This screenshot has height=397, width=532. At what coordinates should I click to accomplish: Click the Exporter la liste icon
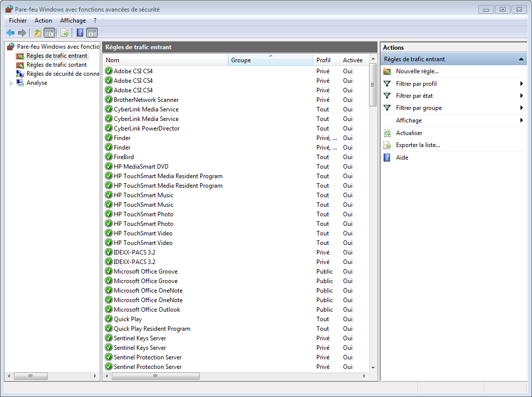387,145
